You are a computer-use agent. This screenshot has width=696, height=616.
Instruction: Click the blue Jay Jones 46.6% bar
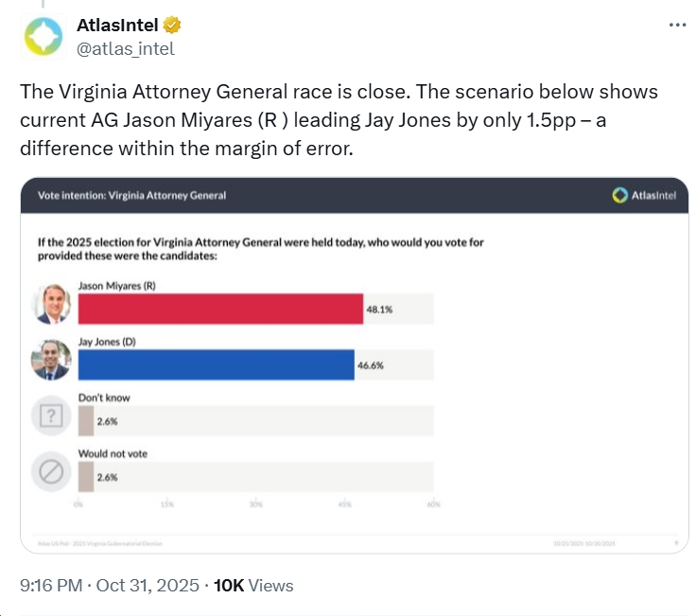216,365
